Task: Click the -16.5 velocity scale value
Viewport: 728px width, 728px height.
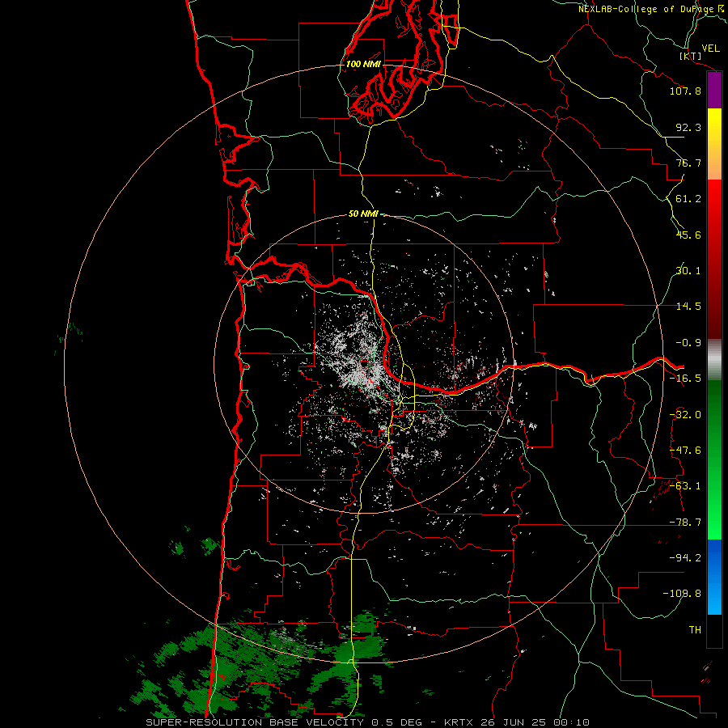Action: (x=685, y=379)
